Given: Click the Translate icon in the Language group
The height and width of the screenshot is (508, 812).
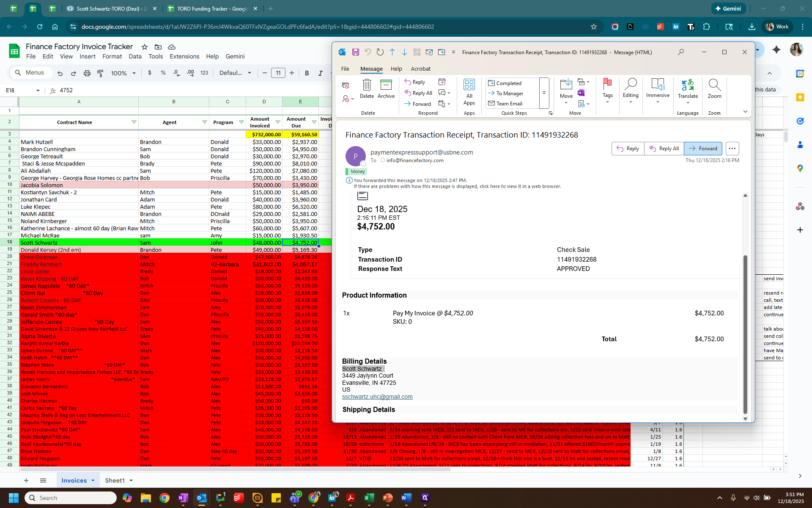Looking at the screenshot, I should (x=688, y=85).
